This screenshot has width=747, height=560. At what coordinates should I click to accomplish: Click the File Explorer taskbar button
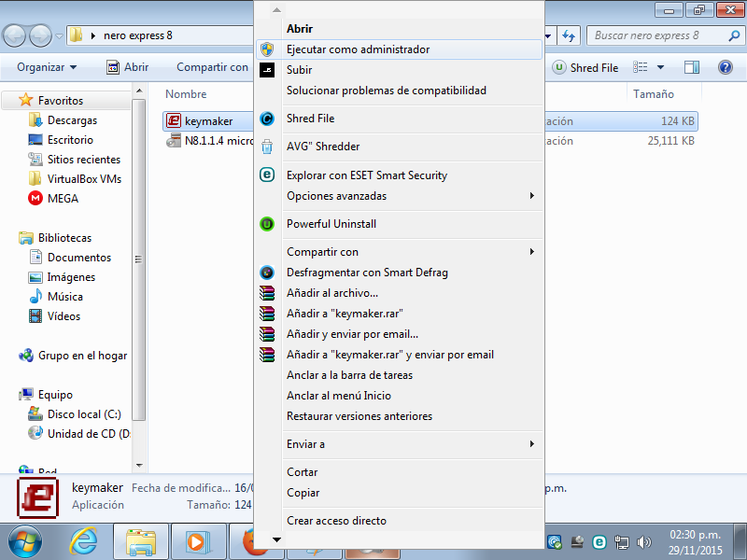tap(141, 542)
